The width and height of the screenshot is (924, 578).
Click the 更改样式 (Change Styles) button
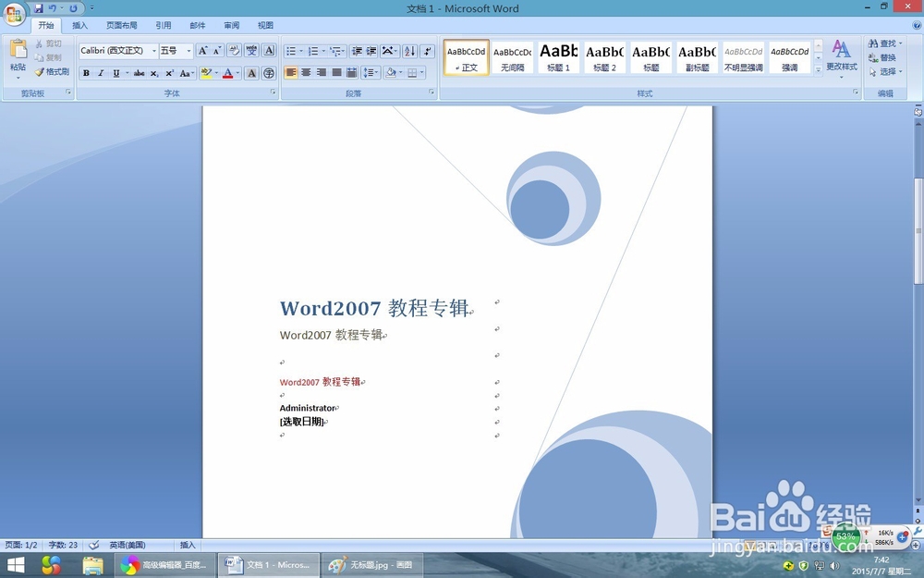point(842,57)
